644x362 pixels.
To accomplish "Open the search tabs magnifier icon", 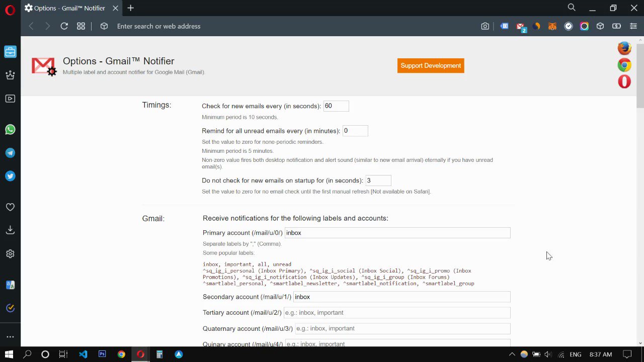I will coord(572,8).
